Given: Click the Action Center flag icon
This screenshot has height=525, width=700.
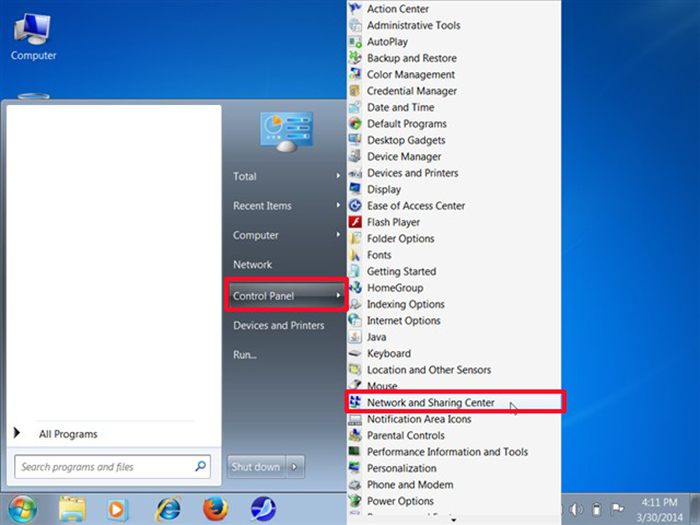Looking at the screenshot, I should 355,8.
